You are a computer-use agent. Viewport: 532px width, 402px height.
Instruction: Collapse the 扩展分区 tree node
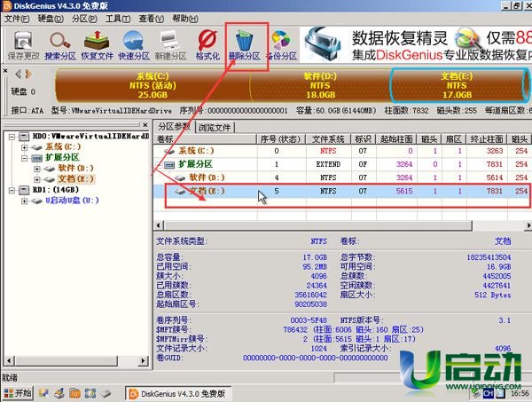click(24, 158)
